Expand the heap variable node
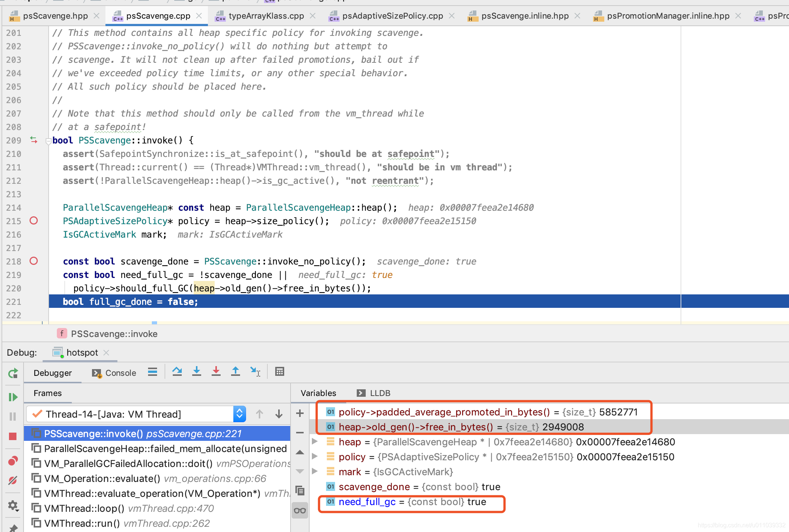This screenshot has width=789, height=532. tap(315, 442)
